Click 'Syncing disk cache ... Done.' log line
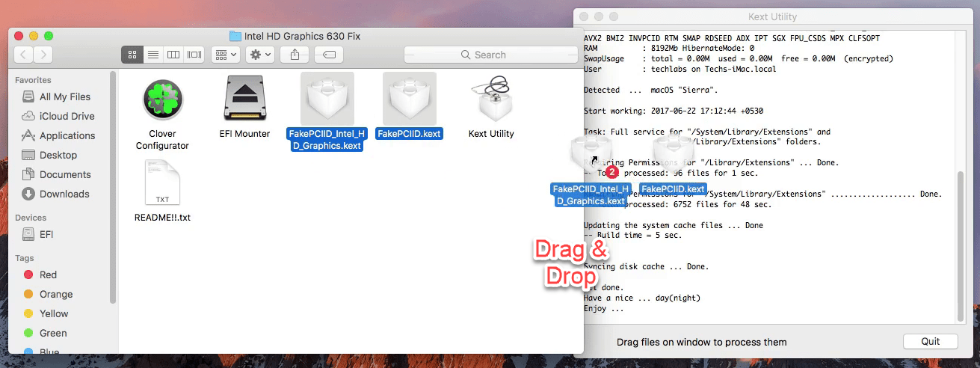Image resolution: width=980 pixels, height=368 pixels. pyautogui.click(x=647, y=266)
